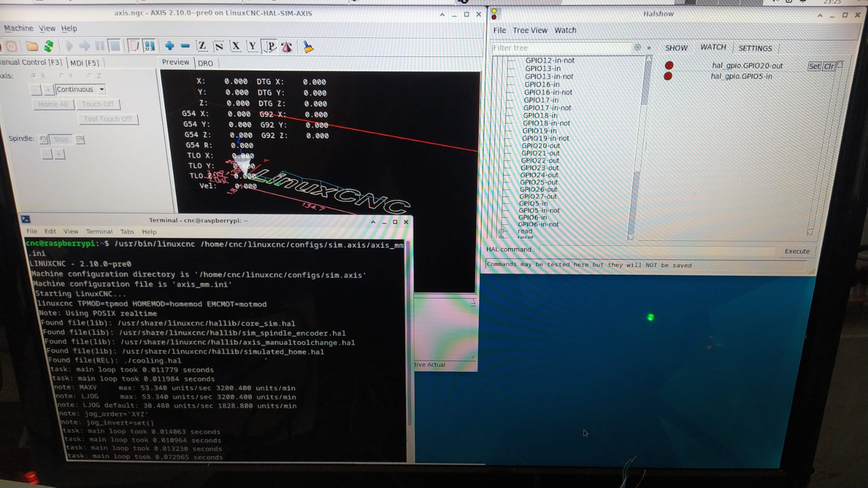Switch to the DRO tab
Image resolution: width=868 pixels, height=488 pixels.
tap(205, 64)
